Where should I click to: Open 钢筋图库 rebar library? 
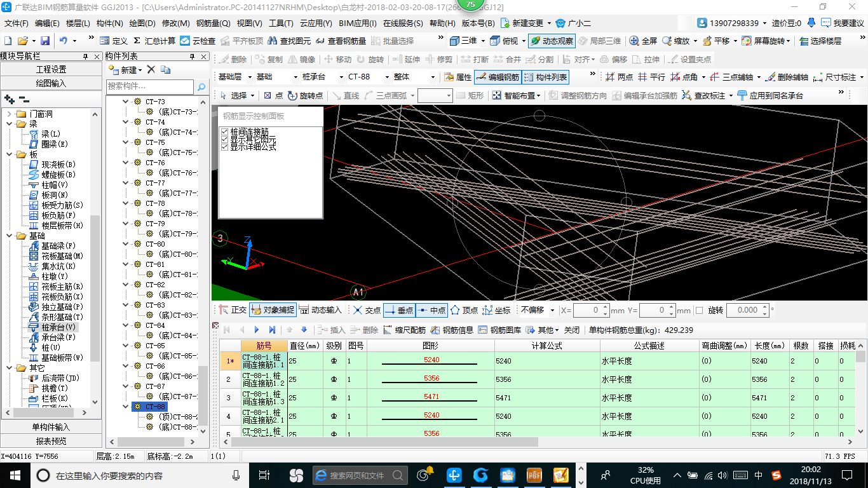tap(499, 330)
